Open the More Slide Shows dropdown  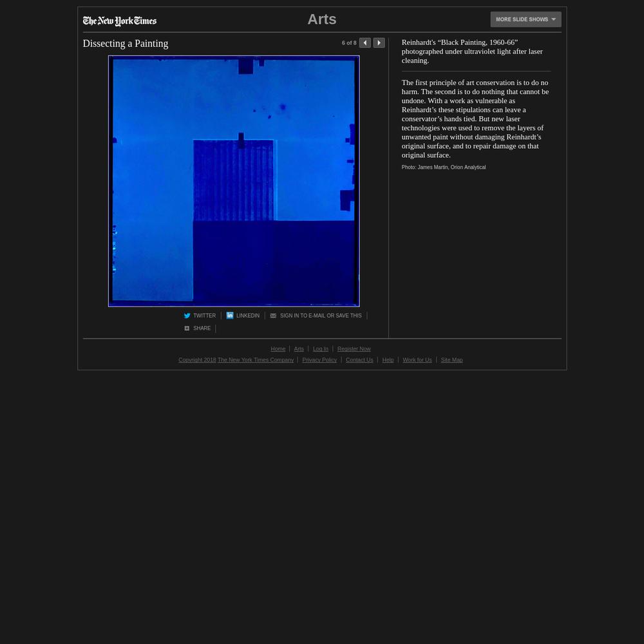pyautogui.click(x=526, y=19)
